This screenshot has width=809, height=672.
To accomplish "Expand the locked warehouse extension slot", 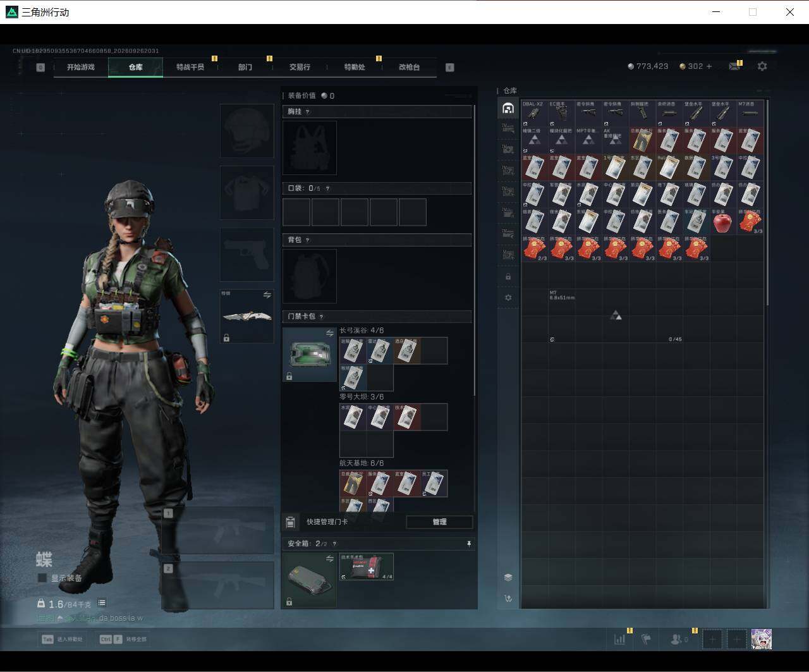I will click(508, 277).
